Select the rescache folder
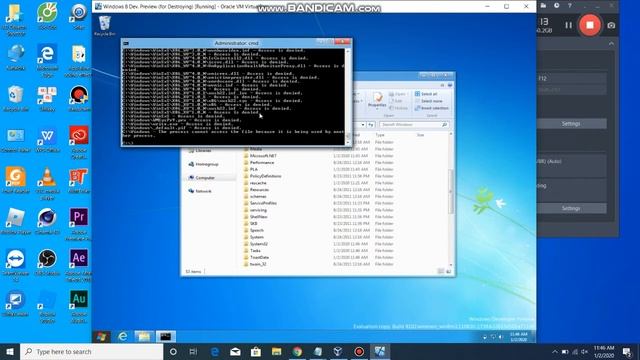The width and height of the screenshot is (640, 360). pyautogui.click(x=258, y=183)
